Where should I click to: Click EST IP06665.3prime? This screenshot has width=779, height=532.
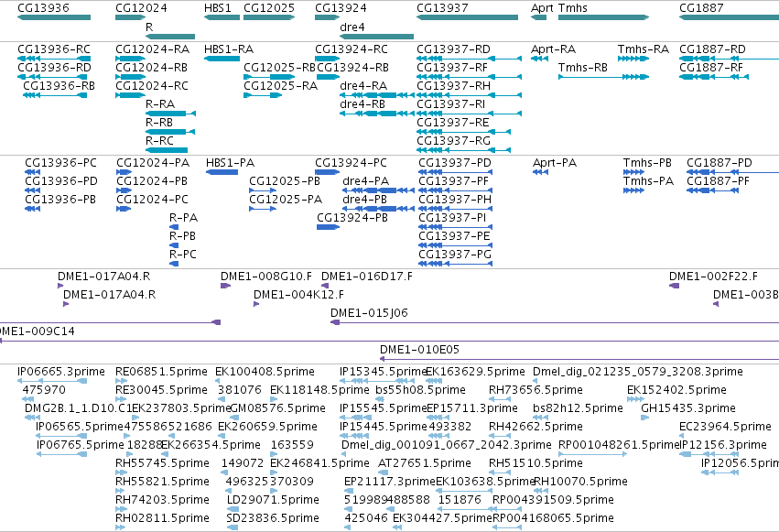click(61, 372)
